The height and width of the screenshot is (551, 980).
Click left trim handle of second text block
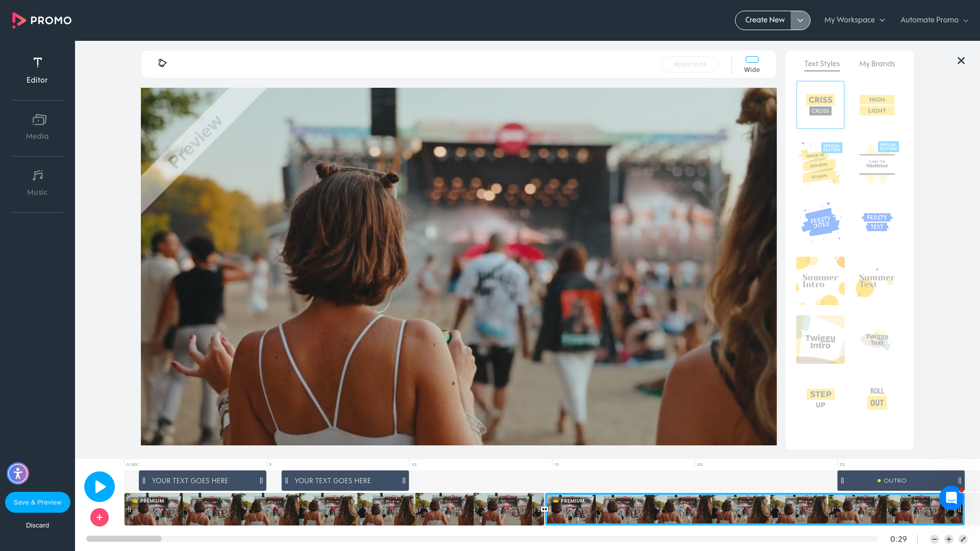(x=286, y=481)
